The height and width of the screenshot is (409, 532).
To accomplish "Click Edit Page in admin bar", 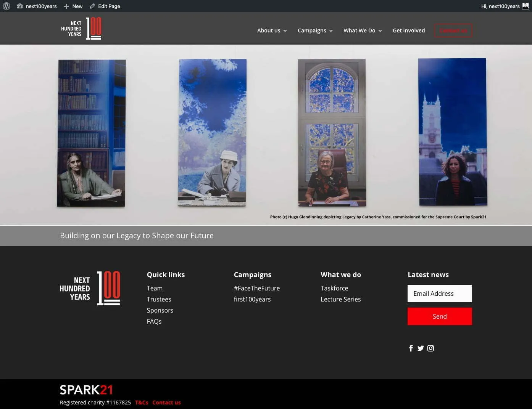I will click(109, 6).
